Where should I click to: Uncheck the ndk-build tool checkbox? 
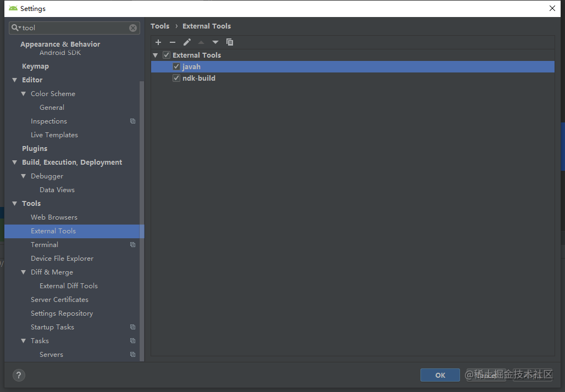coord(176,78)
